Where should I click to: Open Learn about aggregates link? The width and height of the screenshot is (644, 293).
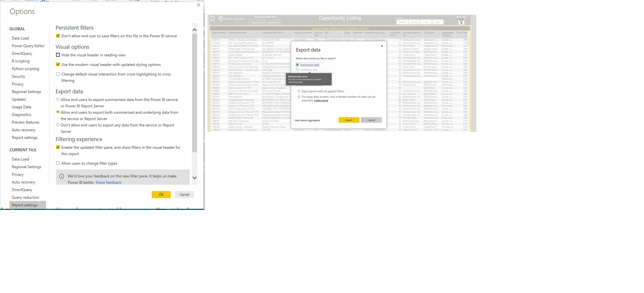point(307,120)
